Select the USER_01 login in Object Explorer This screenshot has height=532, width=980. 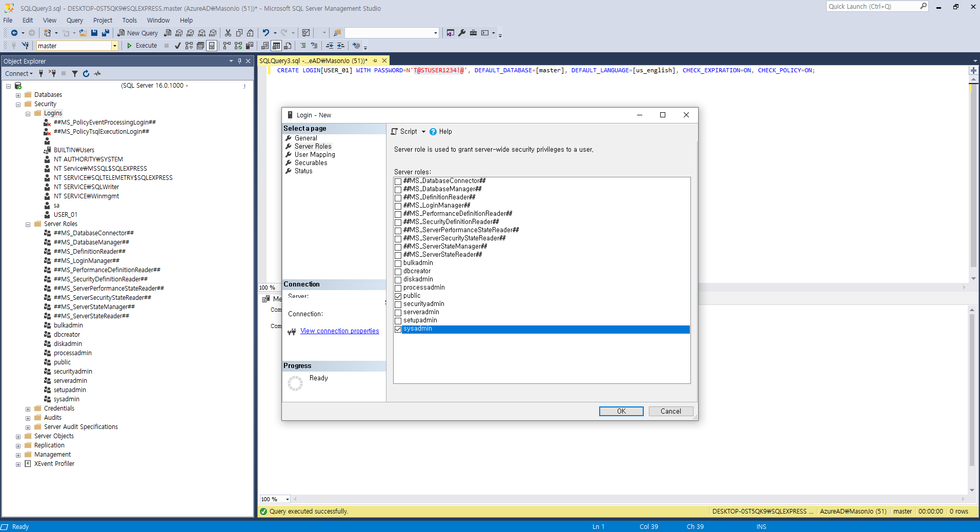66,215
